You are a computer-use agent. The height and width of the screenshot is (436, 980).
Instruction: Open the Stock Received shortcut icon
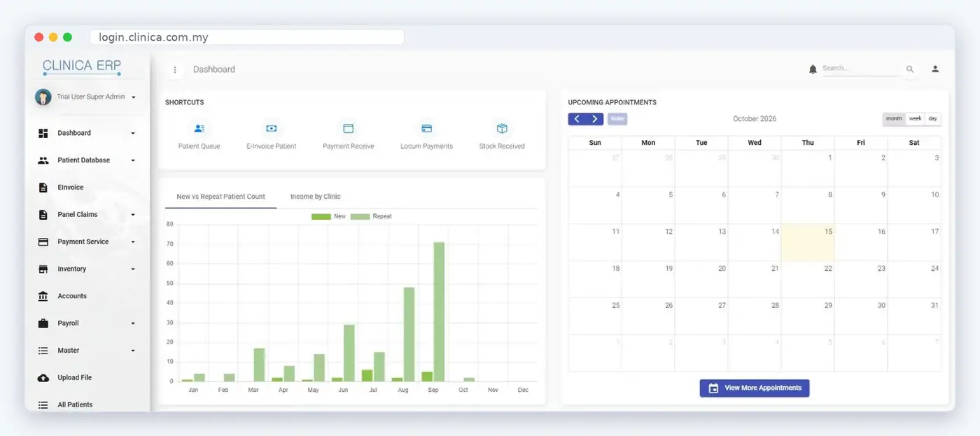click(x=502, y=129)
